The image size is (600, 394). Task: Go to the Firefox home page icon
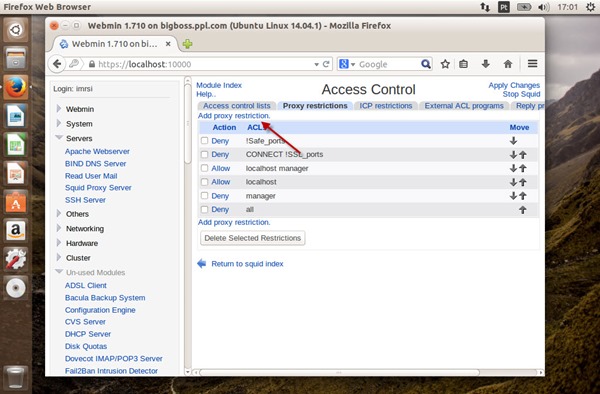[x=508, y=64]
